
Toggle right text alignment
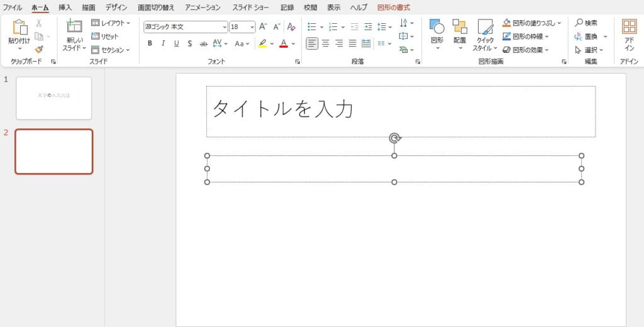coord(339,43)
